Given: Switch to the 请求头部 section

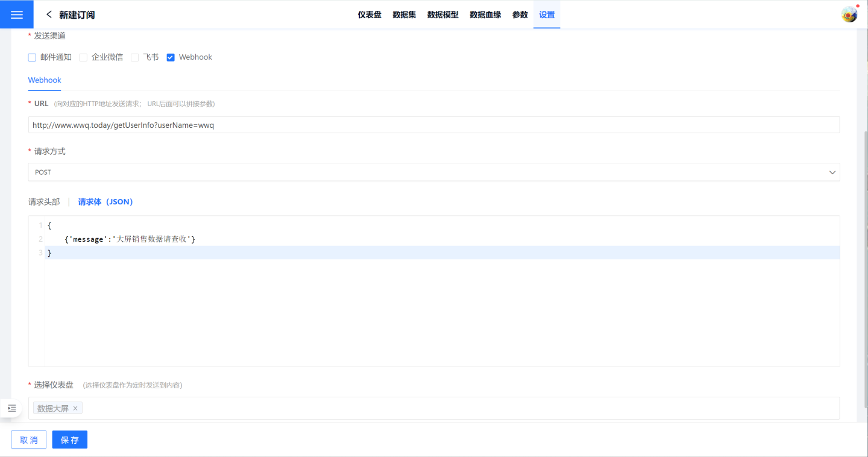Looking at the screenshot, I should (44, 202).
